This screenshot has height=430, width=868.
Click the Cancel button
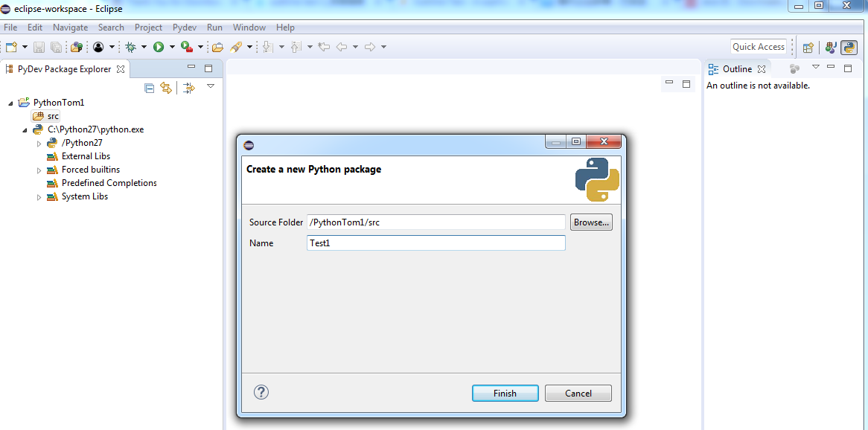578,394
